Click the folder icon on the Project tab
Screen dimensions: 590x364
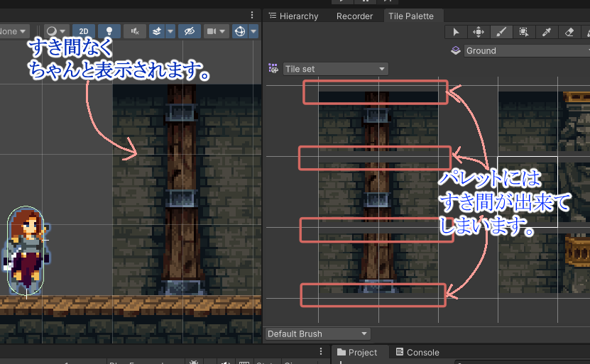(342, 352)
